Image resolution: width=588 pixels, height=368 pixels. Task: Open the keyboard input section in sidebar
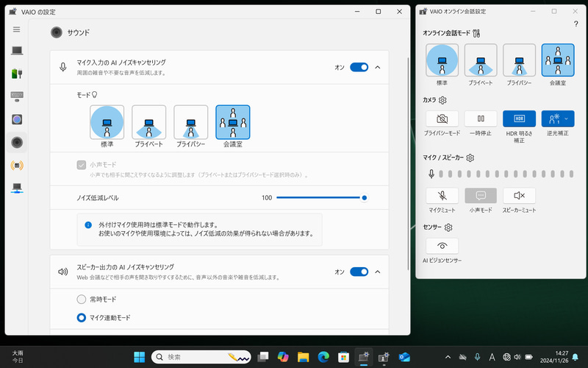17,96
